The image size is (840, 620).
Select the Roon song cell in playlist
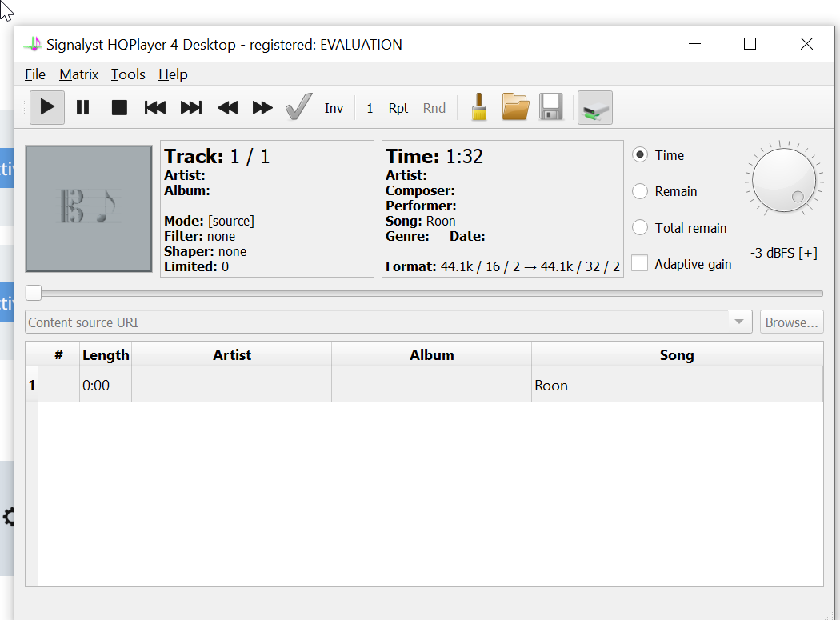click(677, 385)
